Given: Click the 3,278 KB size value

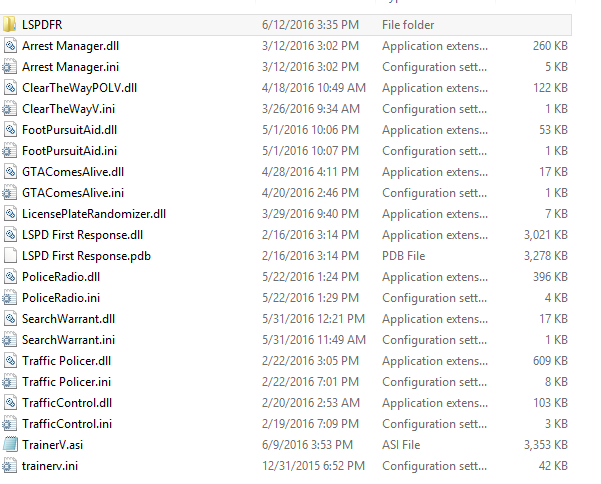Looking at the screenshot, I should 546,256.
